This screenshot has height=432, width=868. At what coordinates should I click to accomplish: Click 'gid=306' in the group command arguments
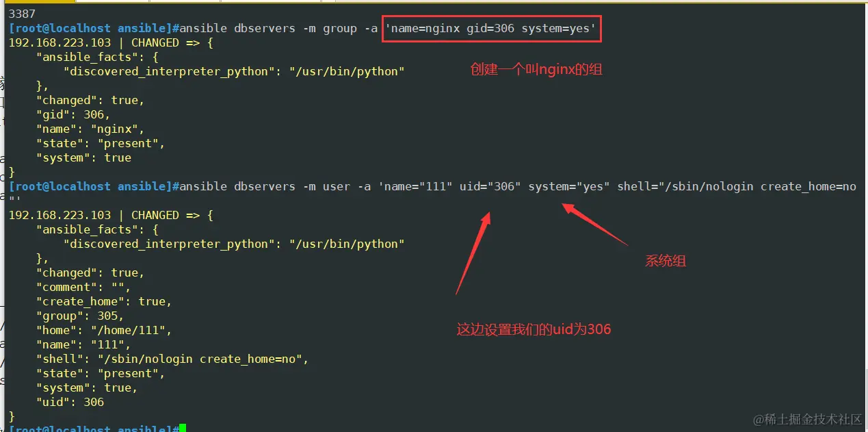pos(490,28)
